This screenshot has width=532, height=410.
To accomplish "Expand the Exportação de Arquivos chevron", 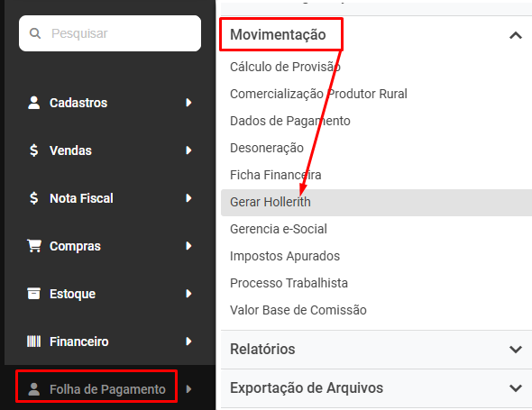I will [x=516, y=388].
